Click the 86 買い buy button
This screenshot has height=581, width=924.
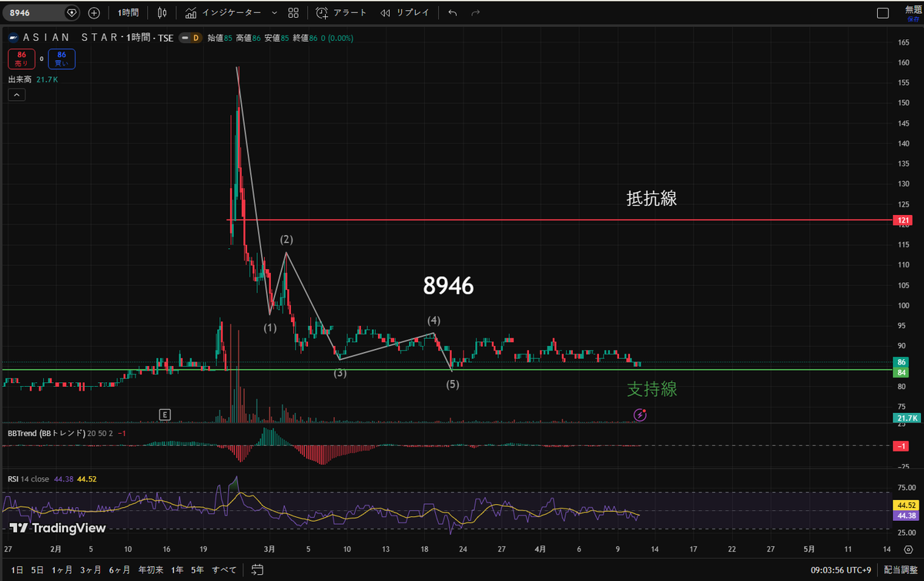[60, 59]
